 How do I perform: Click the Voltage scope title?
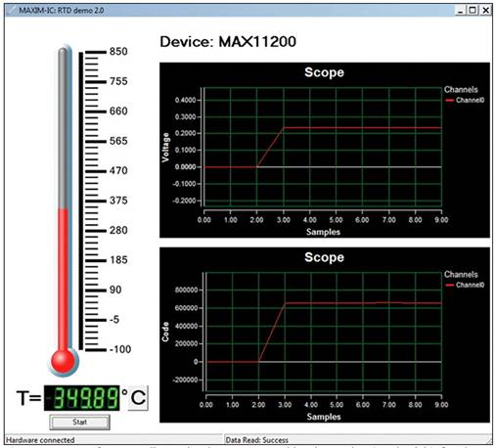pyautogui.click(x=324, y=72)
